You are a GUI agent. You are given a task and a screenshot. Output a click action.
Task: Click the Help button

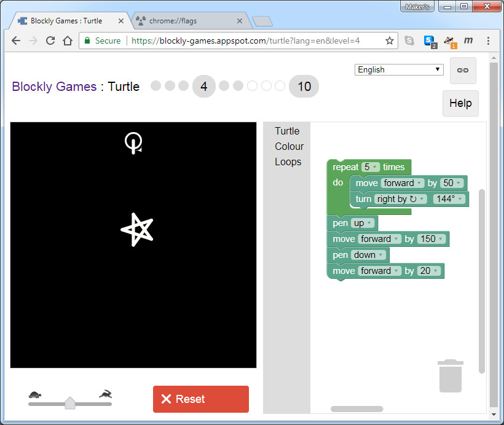point(460,103)
